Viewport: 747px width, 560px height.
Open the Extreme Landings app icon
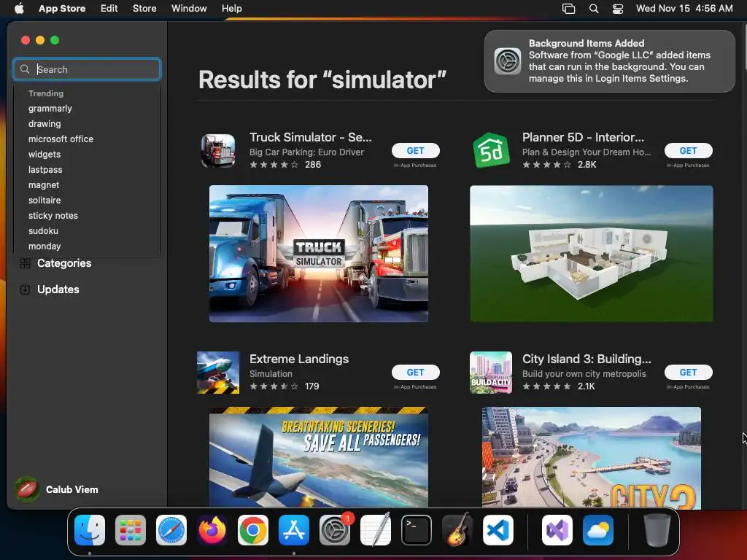coord(218,373)
